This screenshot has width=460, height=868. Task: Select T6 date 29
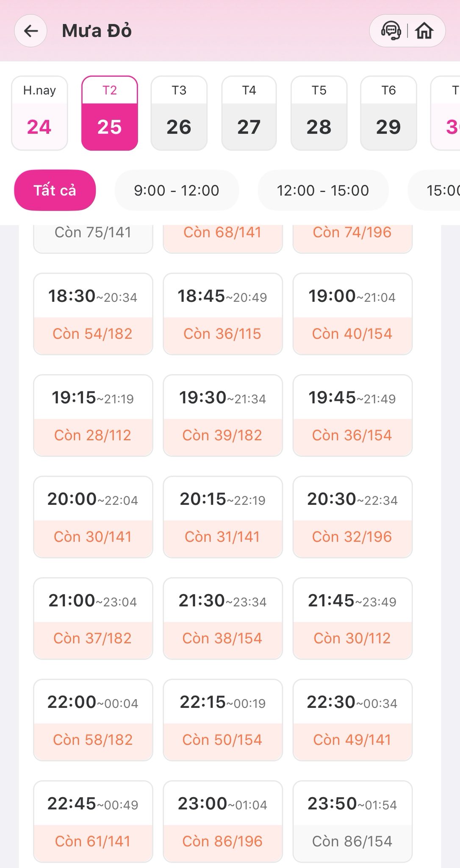point(388,113)
